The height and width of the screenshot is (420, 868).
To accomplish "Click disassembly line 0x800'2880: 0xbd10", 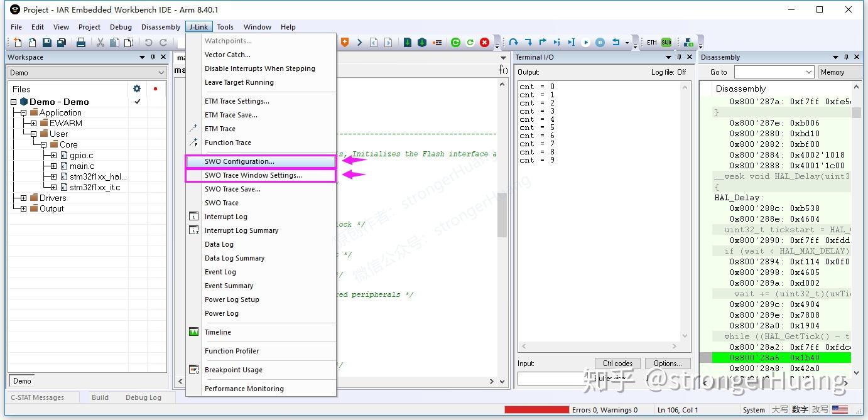I will [774, 134].
